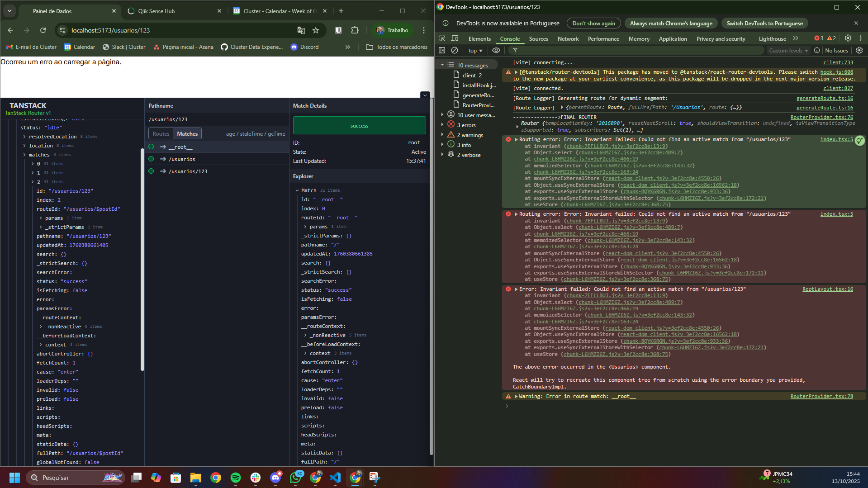868x488 pixels.
Task: Toggle the console sidebar panel
Action: (442, 50)
